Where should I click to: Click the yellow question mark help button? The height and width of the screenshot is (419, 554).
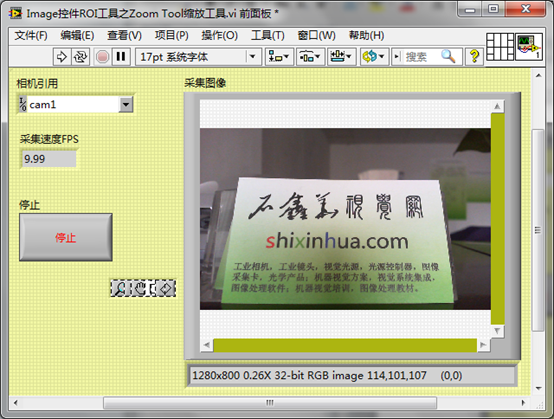[x=474, y=57]
